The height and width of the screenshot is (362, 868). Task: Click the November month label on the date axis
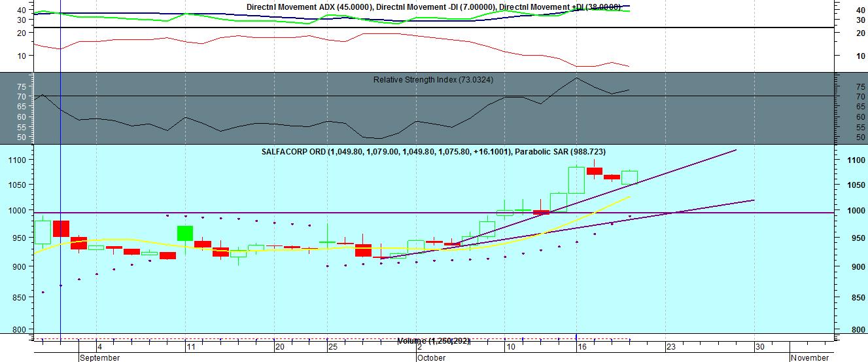click(810, 357)
